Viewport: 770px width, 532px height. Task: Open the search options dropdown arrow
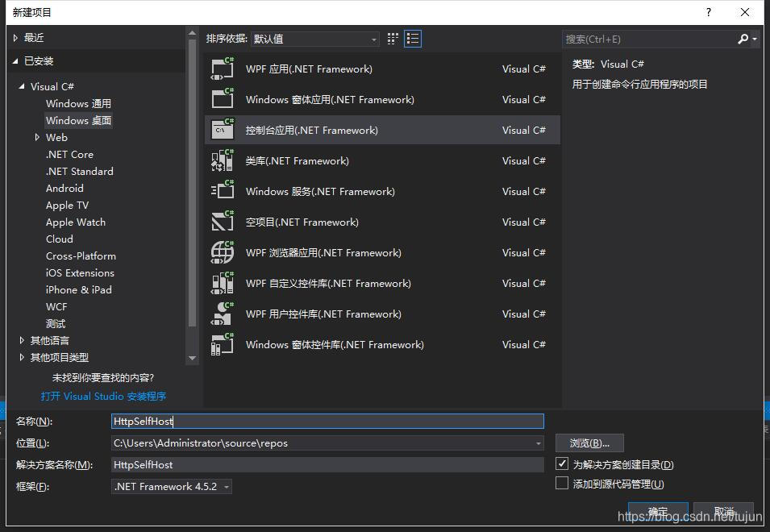click(755, 39)
